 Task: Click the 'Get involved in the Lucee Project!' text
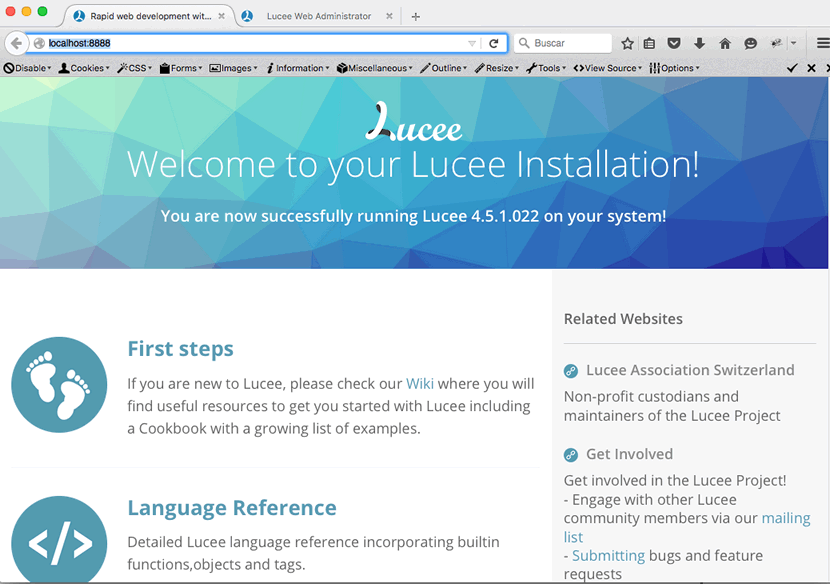[675, 481]
